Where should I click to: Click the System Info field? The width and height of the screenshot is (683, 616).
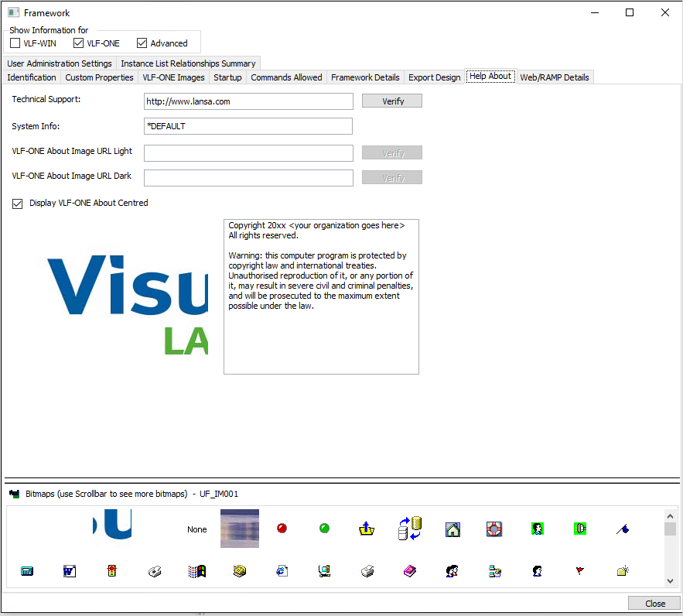coord(248,126)
